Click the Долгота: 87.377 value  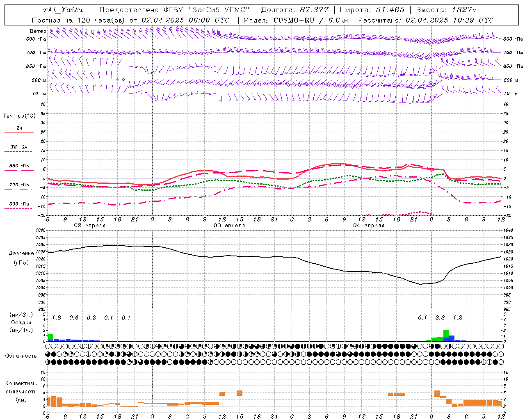pos(295,10)
